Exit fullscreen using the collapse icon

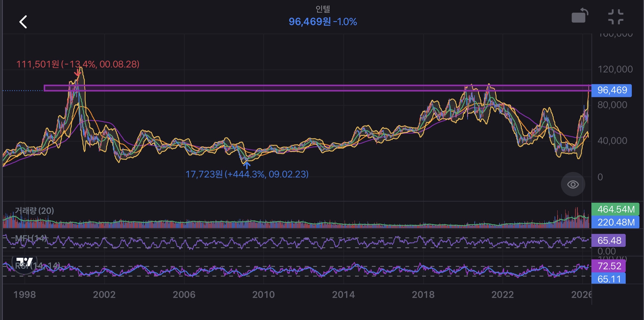[616, 17]
